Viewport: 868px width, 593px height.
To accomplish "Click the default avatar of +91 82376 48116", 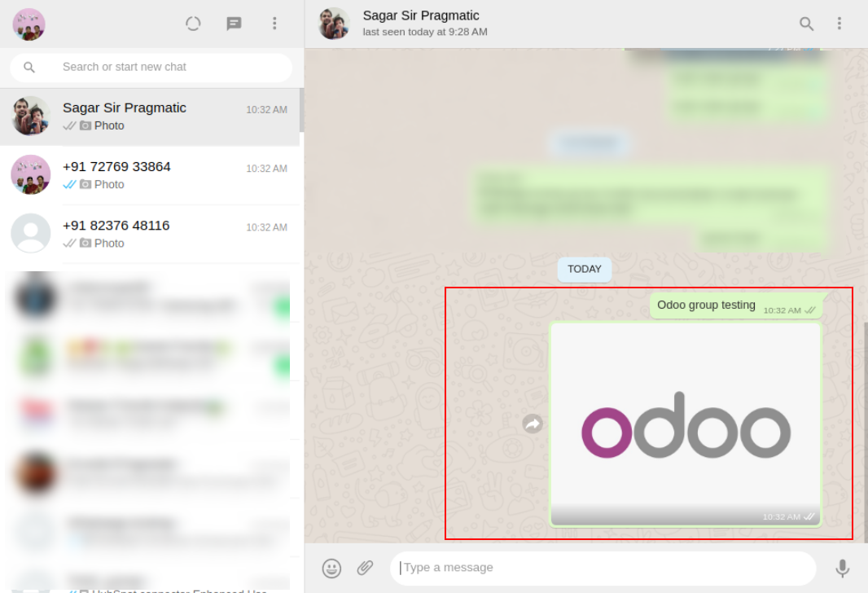I will pos(31,233).
